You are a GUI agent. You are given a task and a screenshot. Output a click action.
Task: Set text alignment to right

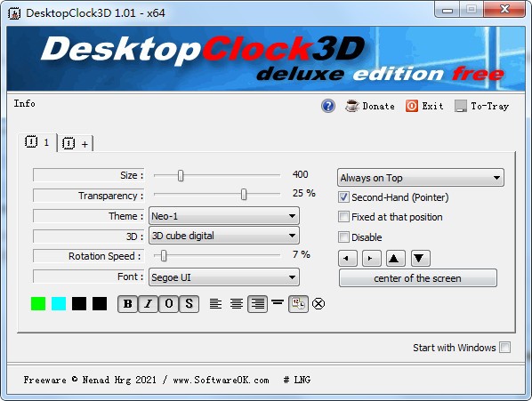(x=257, y=304)
